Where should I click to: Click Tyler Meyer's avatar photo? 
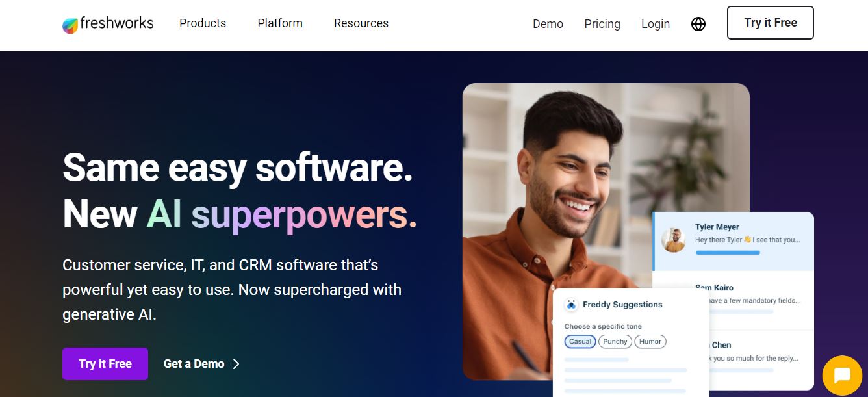coord(673,240)
